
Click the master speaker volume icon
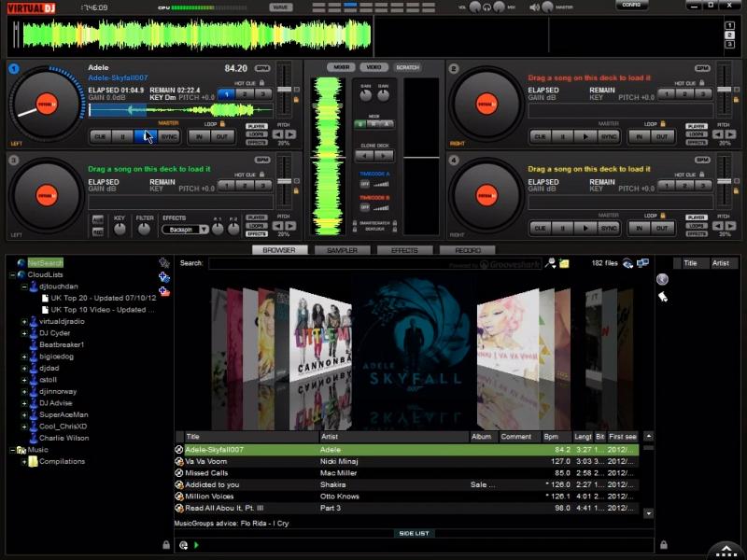535,7
